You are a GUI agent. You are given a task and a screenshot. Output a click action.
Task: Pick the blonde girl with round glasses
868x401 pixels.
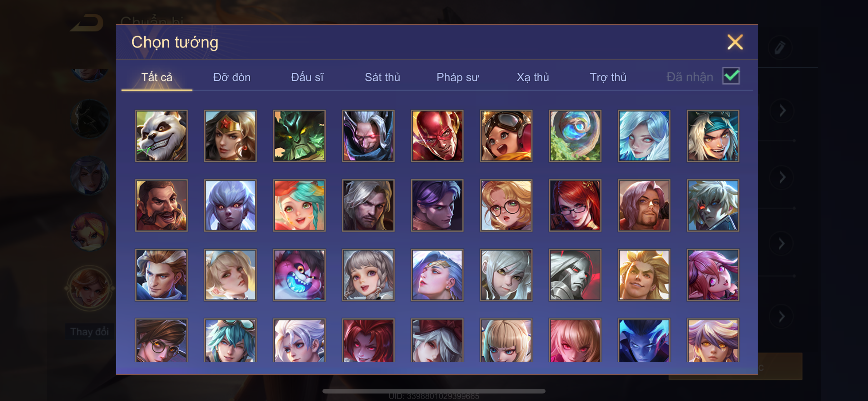point(506,205)
